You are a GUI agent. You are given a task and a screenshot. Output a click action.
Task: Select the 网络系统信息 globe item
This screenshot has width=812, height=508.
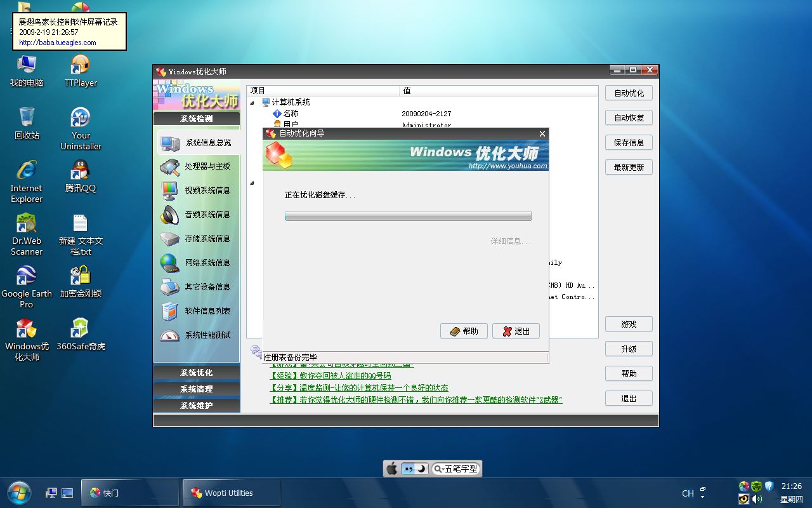point(197,263)
